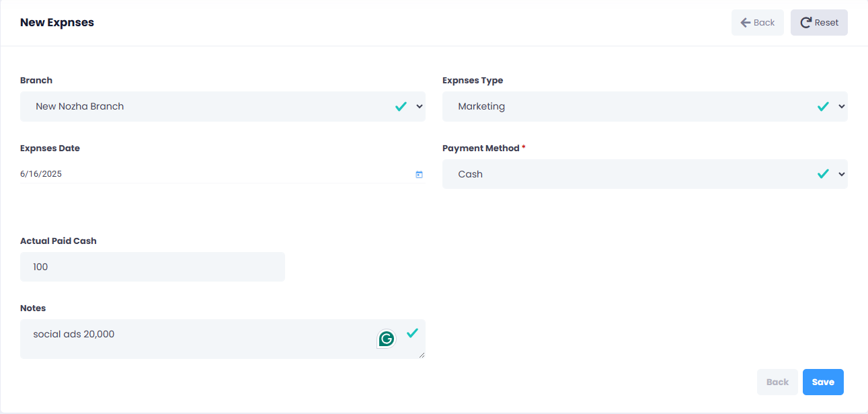
Task: Click inside the Notes text 'social ads 20,000'
Action: coord(74,334)
